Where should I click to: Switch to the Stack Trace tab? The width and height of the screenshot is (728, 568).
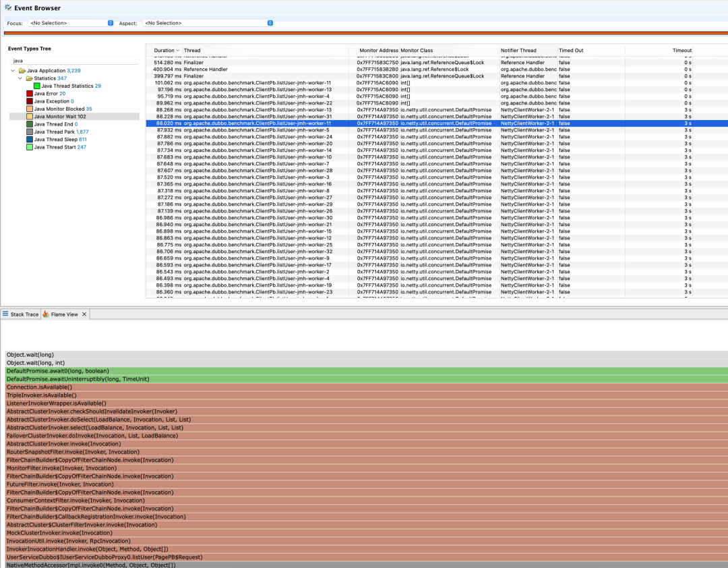coord(20,314)
